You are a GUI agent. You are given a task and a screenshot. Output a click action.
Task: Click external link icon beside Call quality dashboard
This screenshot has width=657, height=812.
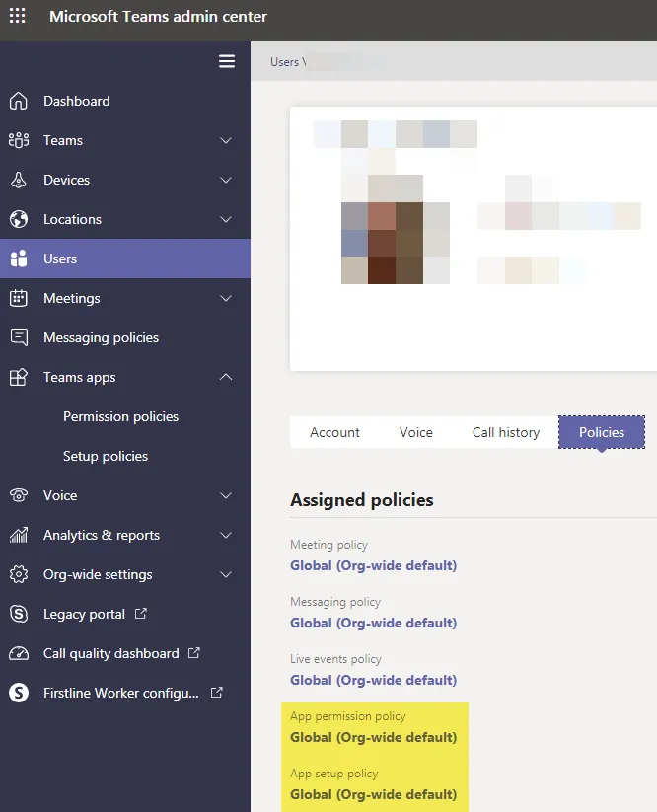click(194, 653)
